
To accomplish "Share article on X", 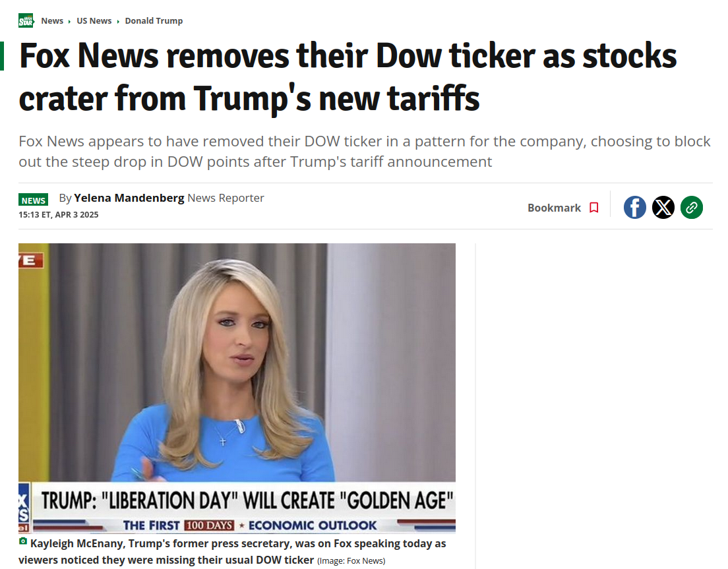I will [x=663, y=208].
